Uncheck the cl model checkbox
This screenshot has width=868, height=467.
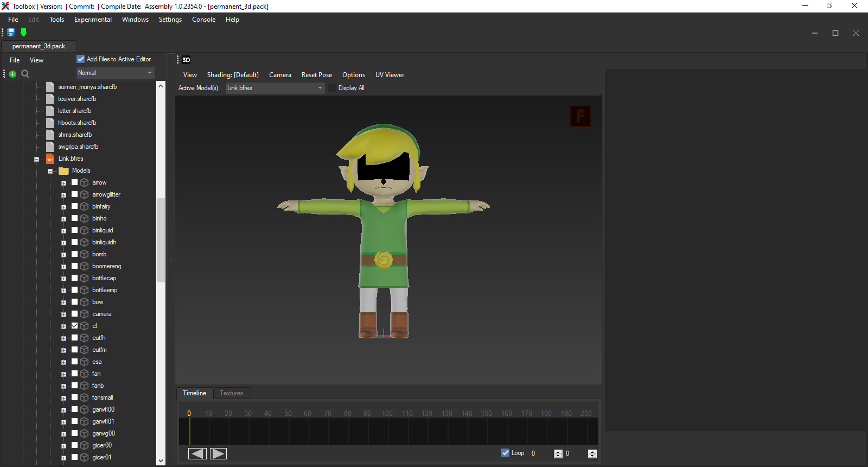(x=75, y=326)
